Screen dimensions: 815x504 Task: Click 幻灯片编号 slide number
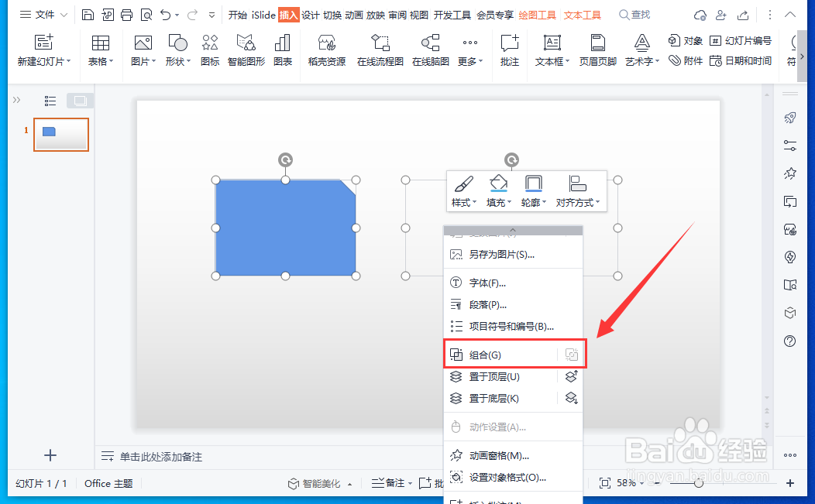[x=740, y=40]
